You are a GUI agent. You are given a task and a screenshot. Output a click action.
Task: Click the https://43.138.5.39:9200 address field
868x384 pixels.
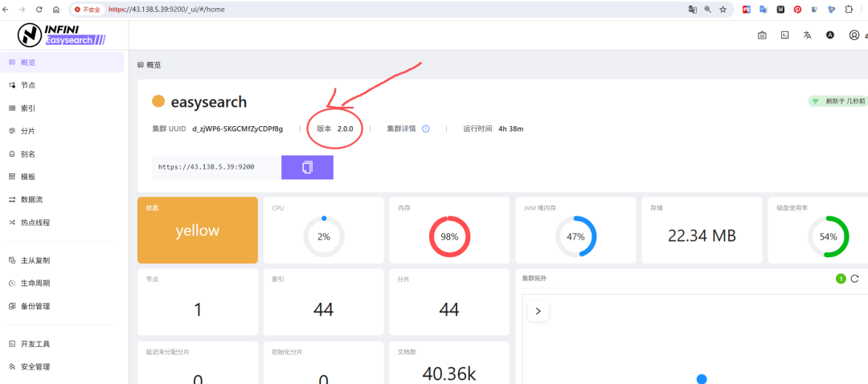(x=216, y=167)
